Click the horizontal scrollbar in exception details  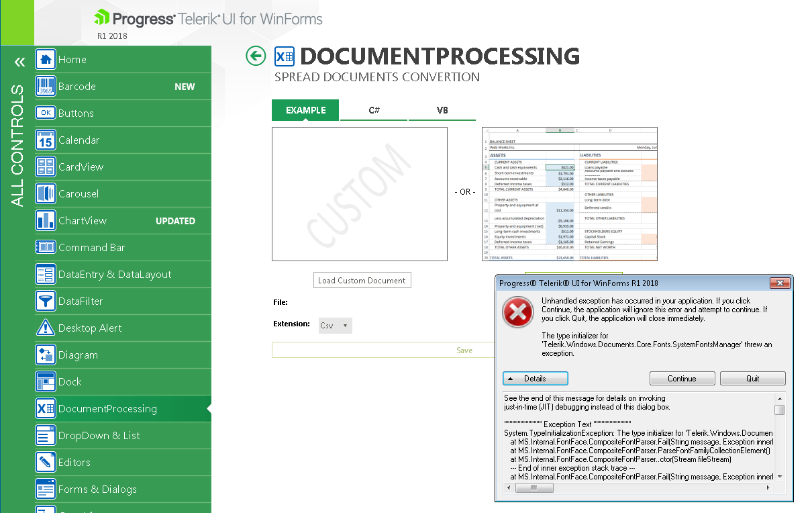pos(638,488)
